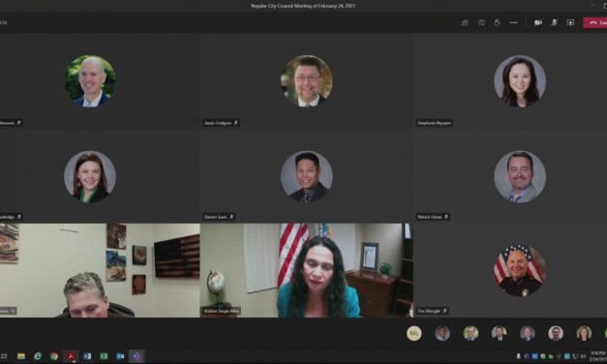Raise your hand in the meeting

point(498,23)
